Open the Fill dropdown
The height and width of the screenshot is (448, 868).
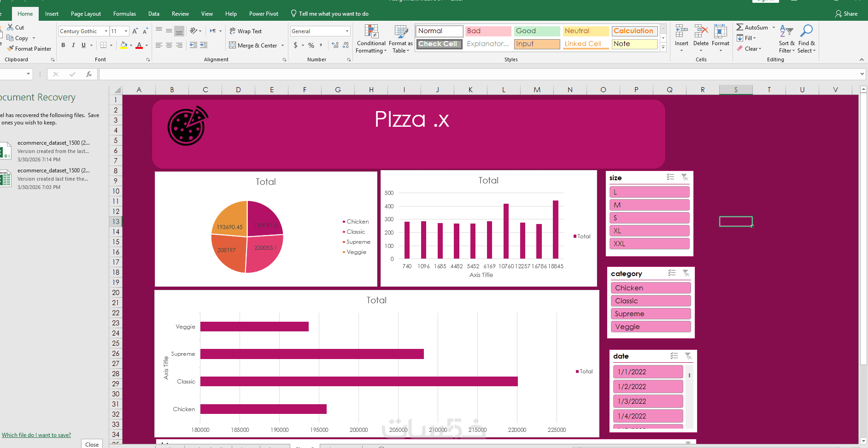746,38
